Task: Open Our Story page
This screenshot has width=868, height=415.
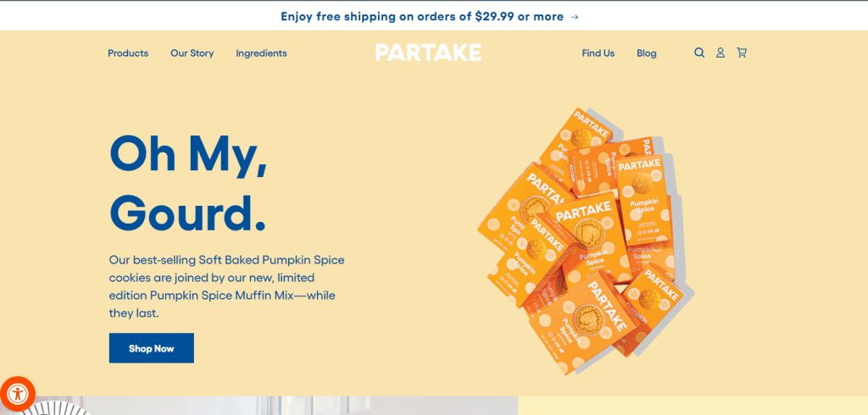Action: click(x=192, y=53)
